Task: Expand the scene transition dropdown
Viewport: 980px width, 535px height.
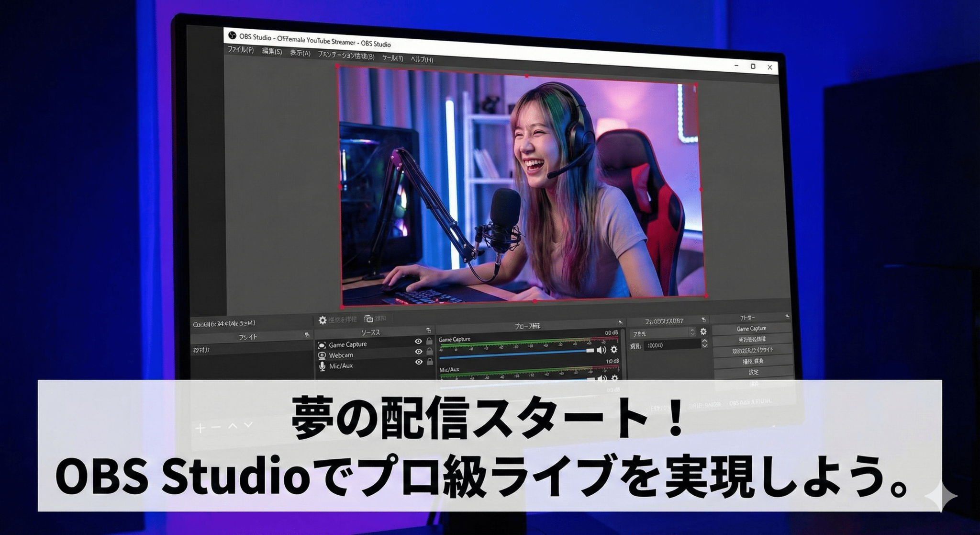Action: tap(692, 333)
